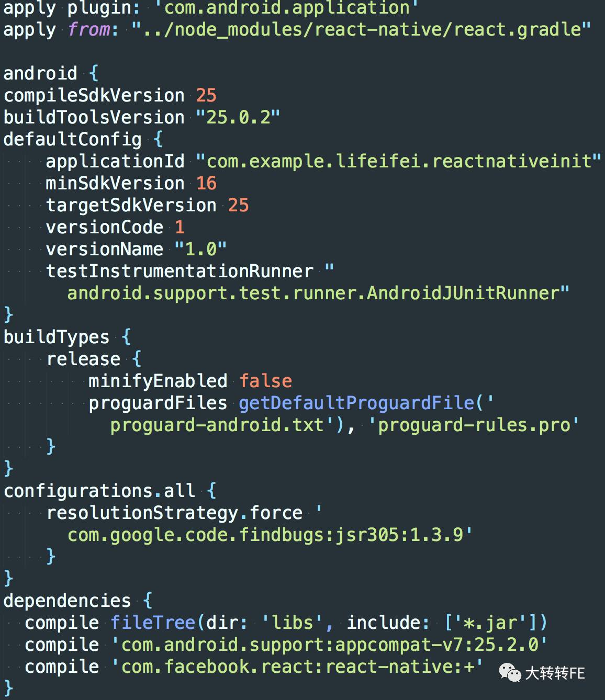Click the '*.jar' include pattern
Viewport: 605px width, 700px height.
point(490,623)
